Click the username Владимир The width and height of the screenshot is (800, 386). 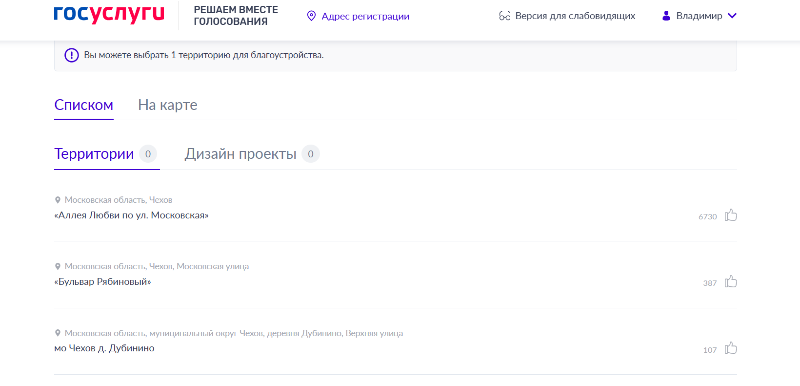click(699, 16)
